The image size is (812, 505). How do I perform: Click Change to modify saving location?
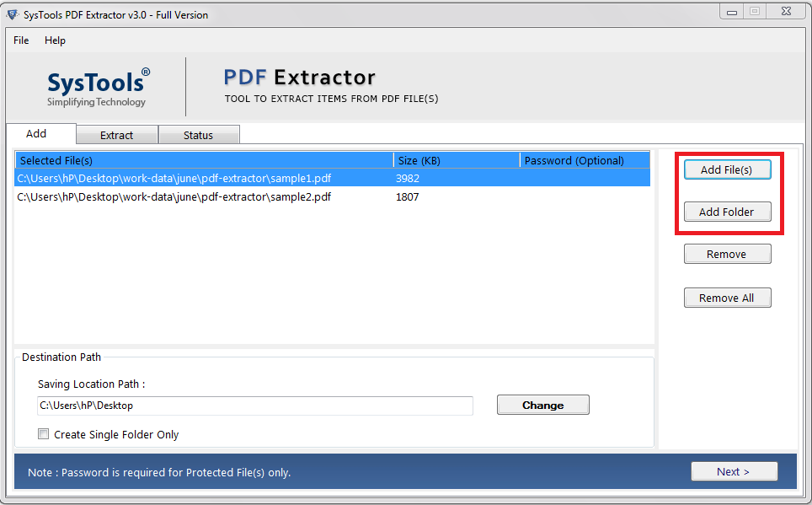coord(542,405)
